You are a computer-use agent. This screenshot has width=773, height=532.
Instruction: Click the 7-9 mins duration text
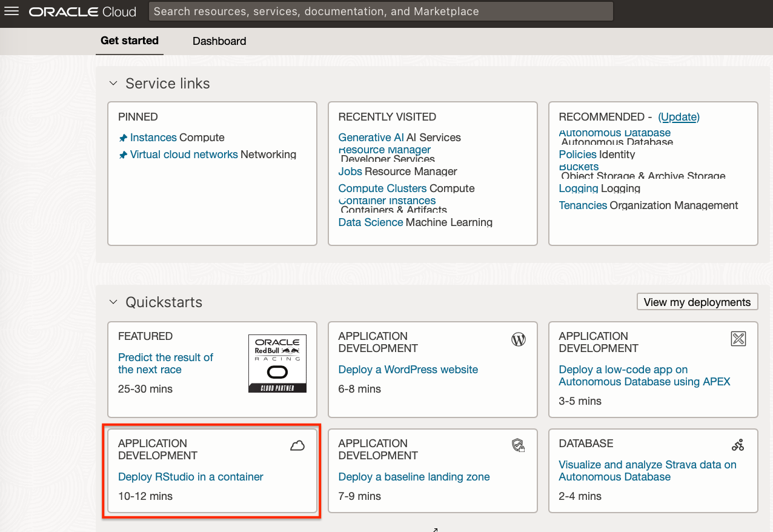[360, 496]
